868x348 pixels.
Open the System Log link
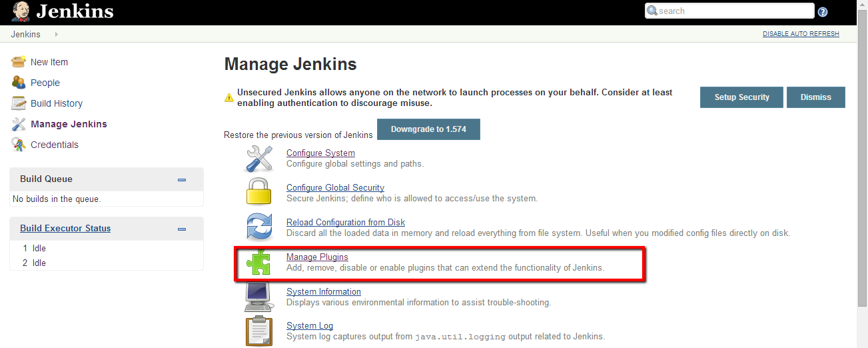[310, 325]
